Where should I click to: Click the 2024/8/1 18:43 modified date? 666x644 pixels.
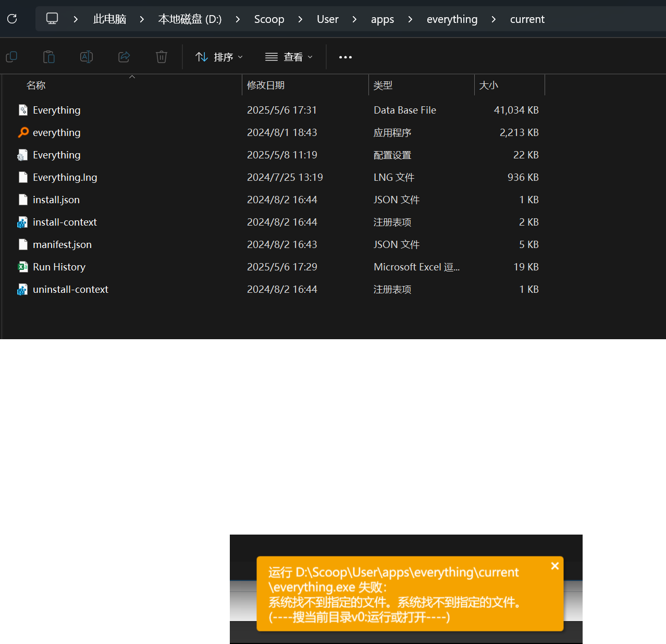tap(282, 132)
